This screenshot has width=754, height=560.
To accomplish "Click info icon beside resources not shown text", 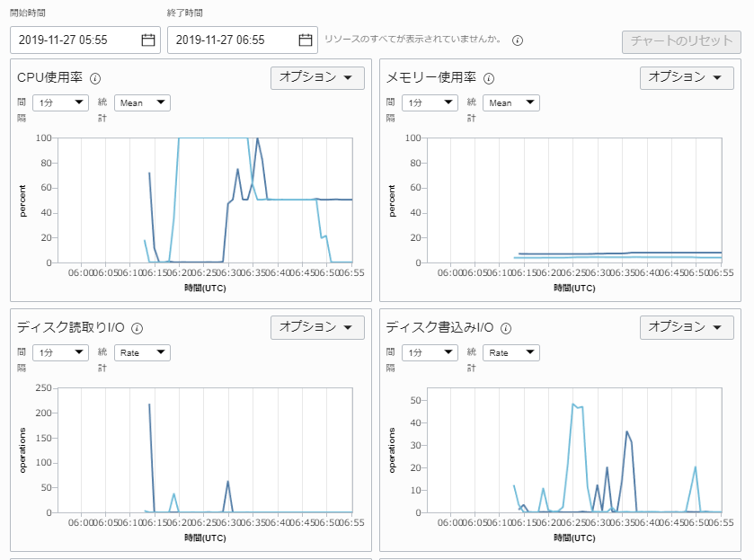I will pos(518,40).
